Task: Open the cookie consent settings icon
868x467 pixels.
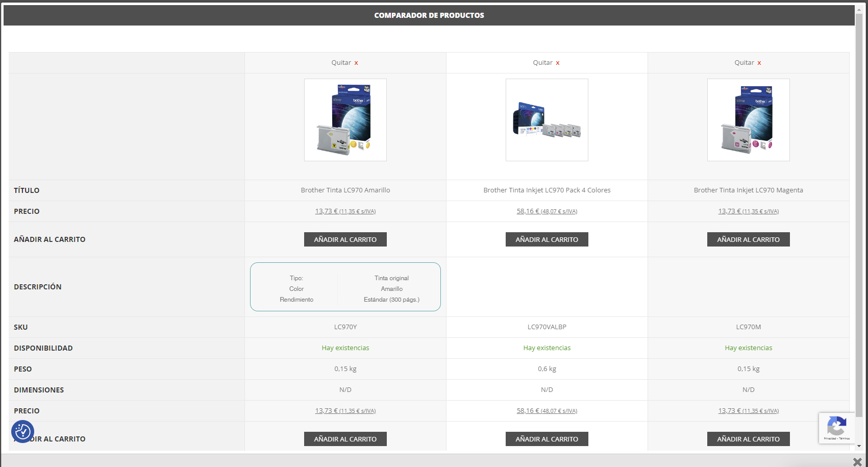Action: 22,432
